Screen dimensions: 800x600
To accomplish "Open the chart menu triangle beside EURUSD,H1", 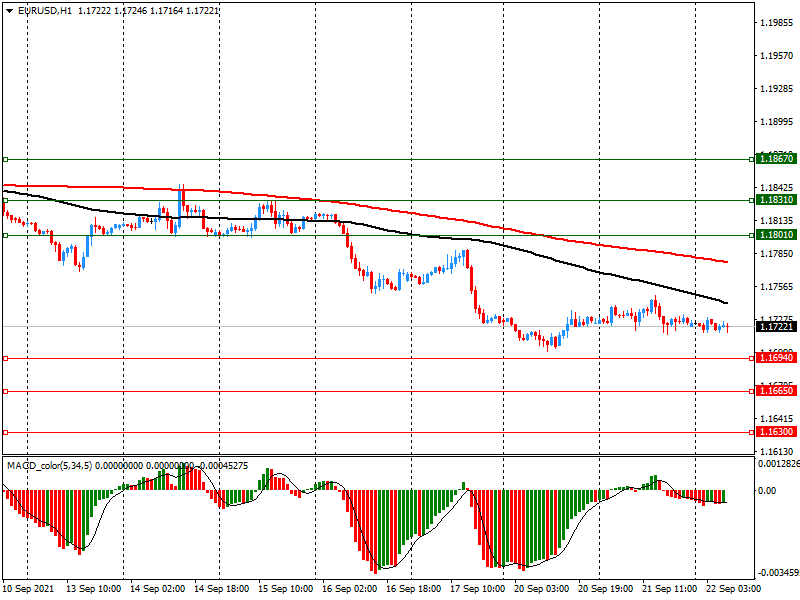I will pos(9,11).
